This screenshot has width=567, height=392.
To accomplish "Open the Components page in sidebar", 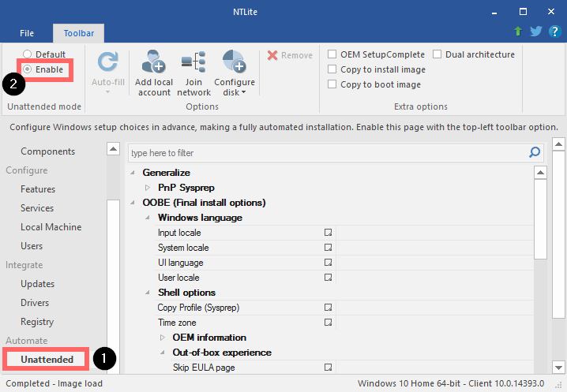I will click(x=47, y=151).
